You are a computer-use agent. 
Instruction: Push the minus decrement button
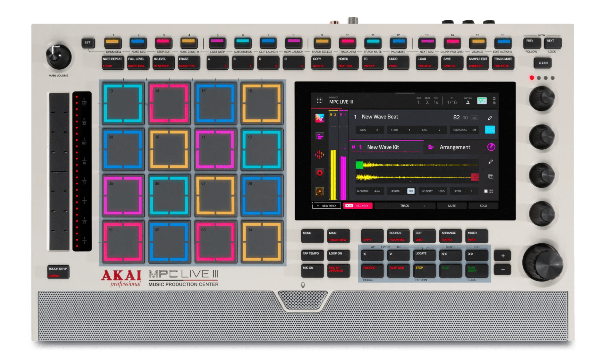503,270
